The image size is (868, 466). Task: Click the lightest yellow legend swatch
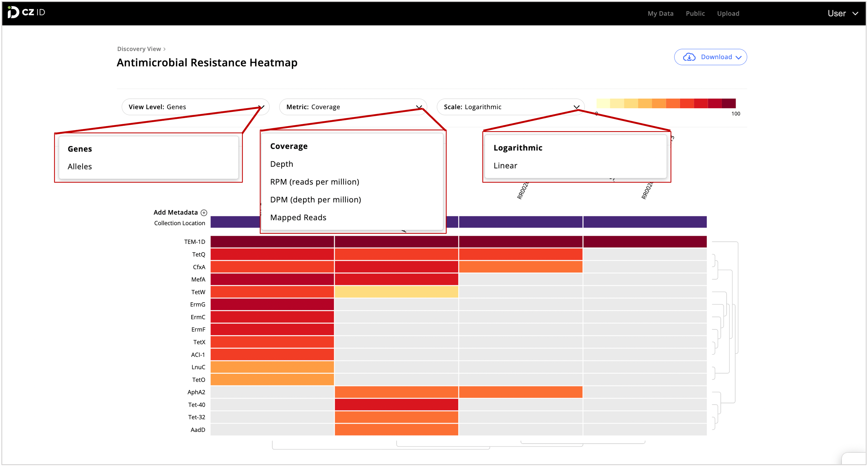[x=603, y=103]
